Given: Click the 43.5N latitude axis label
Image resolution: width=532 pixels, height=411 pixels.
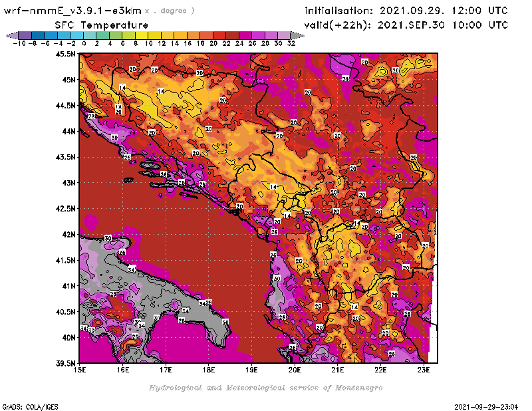Looking at the screenshot, I should tap(65, 157).
